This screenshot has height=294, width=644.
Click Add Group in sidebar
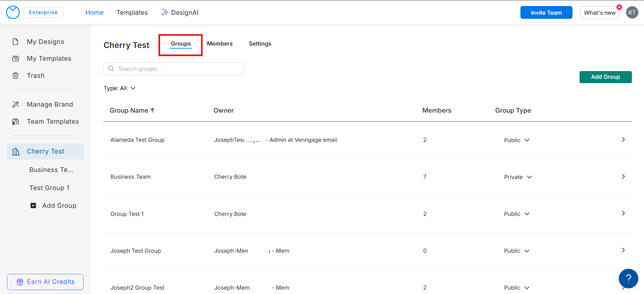tap(59, 205)
